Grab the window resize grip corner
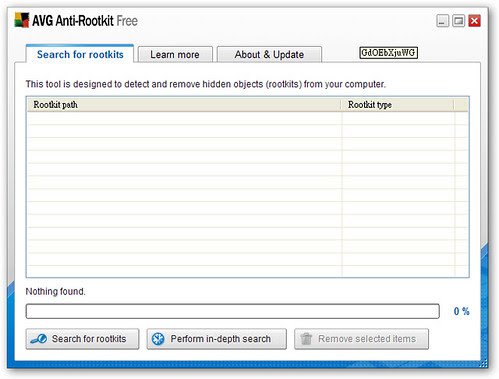Image resolution: width=499 pixels, height=379 pixels. tap(483, 363)
